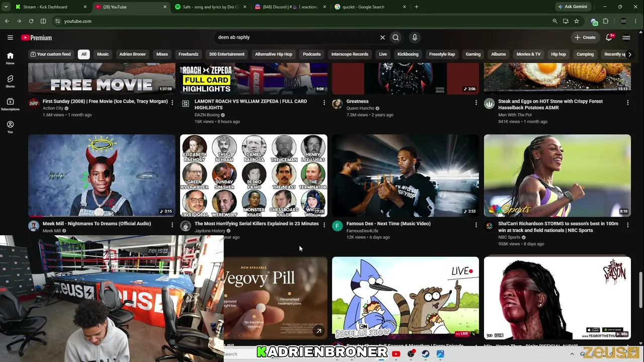Open a new browser tab
Image resolution: width=644 pixels, height=362 pixels.
(x=417, y=7)
